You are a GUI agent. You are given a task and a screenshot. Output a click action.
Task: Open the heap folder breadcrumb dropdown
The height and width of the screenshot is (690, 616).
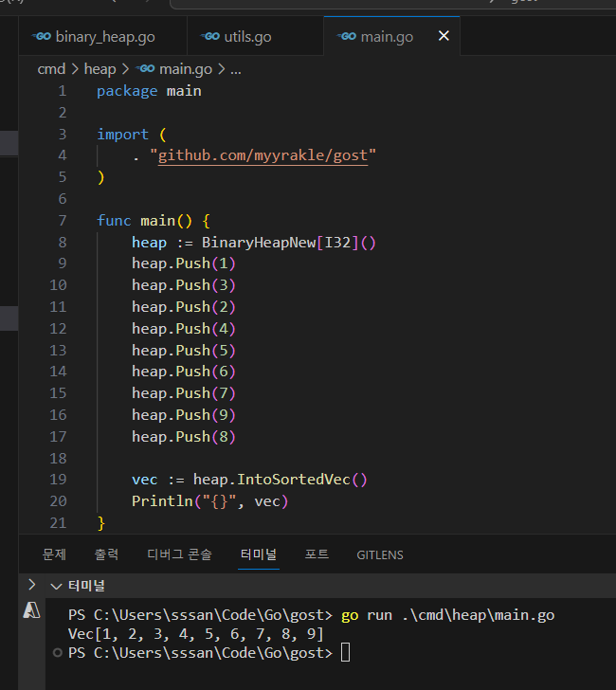pyautogui.click(x=100, y=69)
